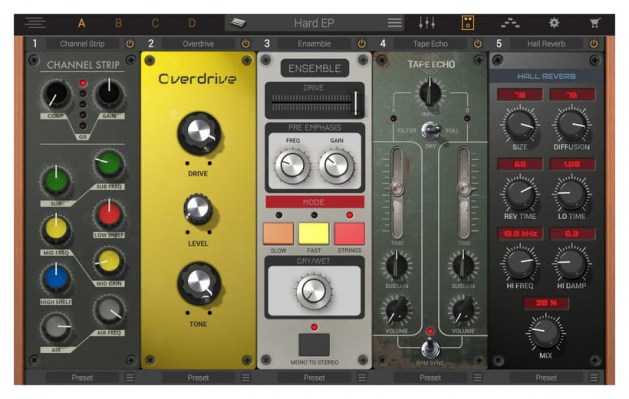Open slot 5 Hall Reverb effect selector
The width and height of the screenshot is (629, 399).
[x=546, y=44]
